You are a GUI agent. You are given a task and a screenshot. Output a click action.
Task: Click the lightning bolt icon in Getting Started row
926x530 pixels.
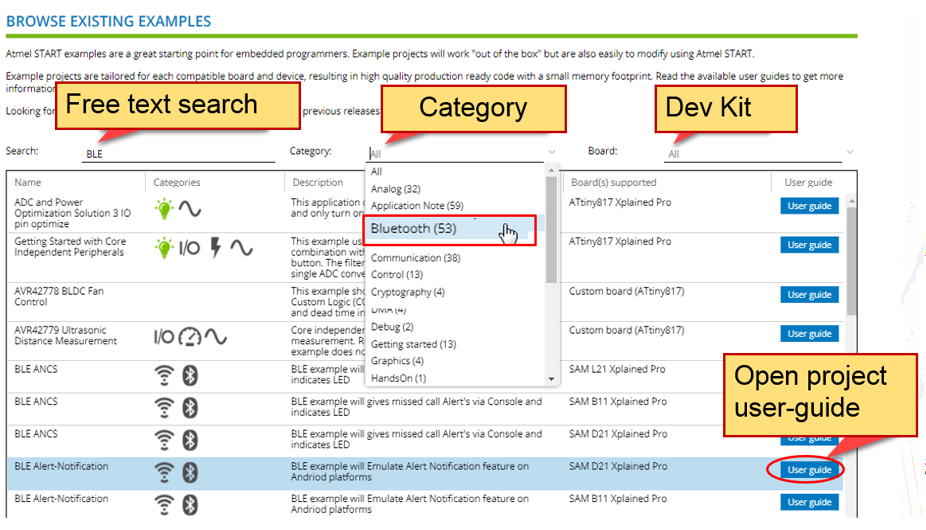tap(216, 248)
